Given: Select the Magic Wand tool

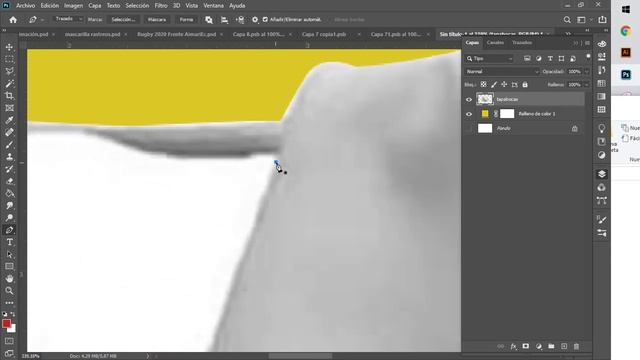Looking at the screenshot, I should click(x=9, y=84).
